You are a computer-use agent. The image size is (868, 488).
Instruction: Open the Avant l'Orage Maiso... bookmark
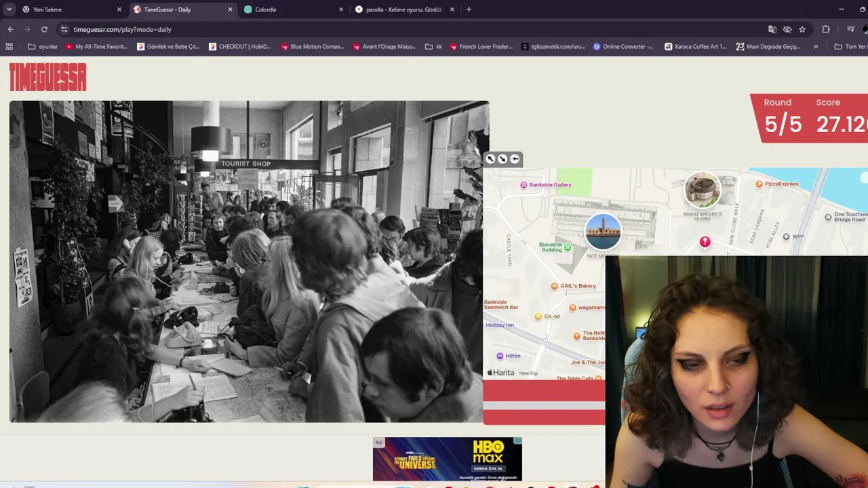pos(384,47)
